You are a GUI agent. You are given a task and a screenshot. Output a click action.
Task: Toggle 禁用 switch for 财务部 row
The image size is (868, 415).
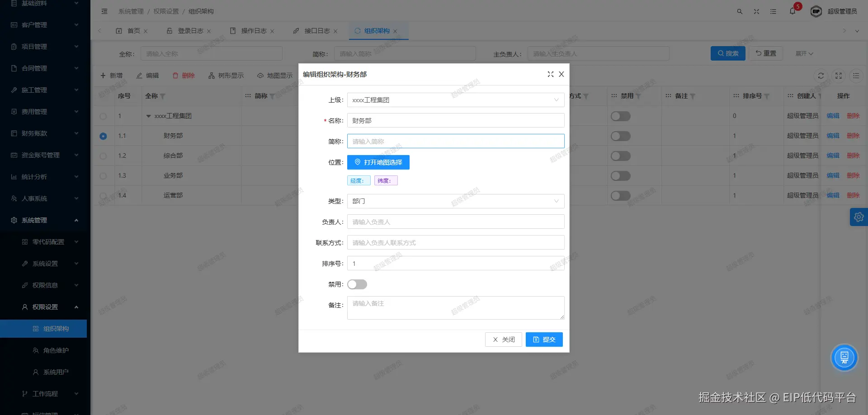621,136
